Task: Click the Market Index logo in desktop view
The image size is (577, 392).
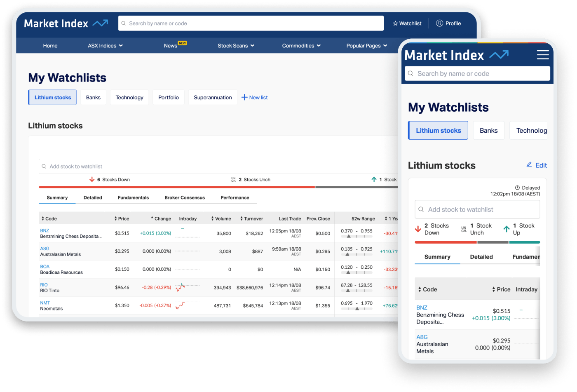Action: point(66,23)
